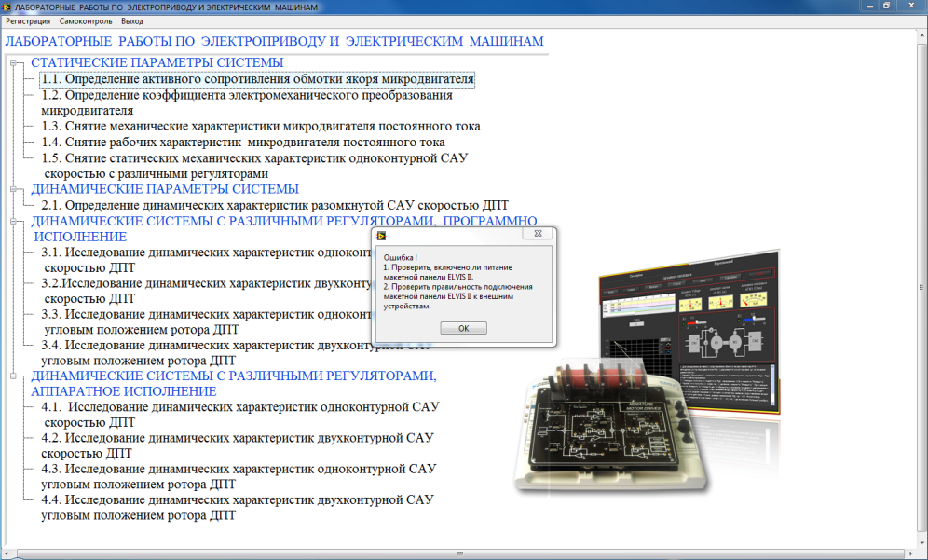Select lab 4.3 одноконтурной угловым положением

coord(239,476)
